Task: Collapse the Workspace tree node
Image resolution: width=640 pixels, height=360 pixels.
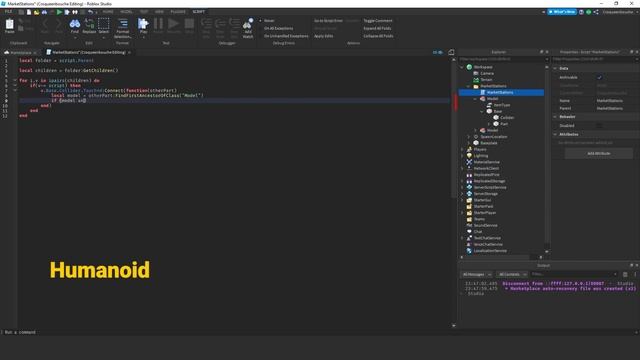Action: coord(462,67)
